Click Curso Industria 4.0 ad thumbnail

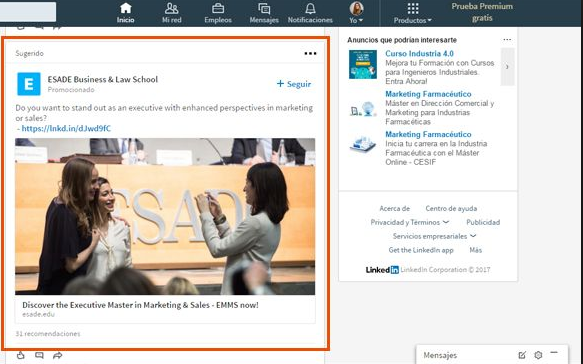[x=363, y=64]
